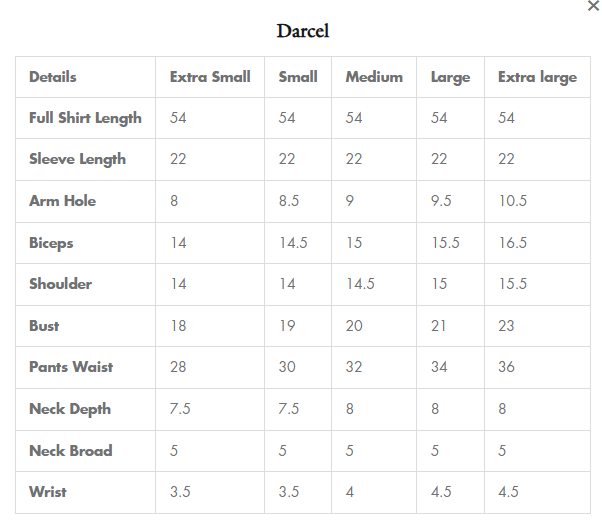Click the Small column header

point(298,77)
